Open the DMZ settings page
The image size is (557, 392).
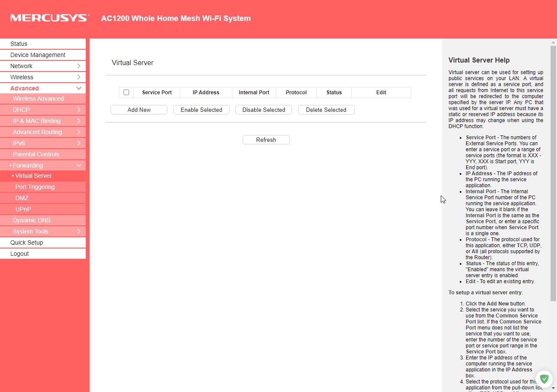(x=22, y=198)
